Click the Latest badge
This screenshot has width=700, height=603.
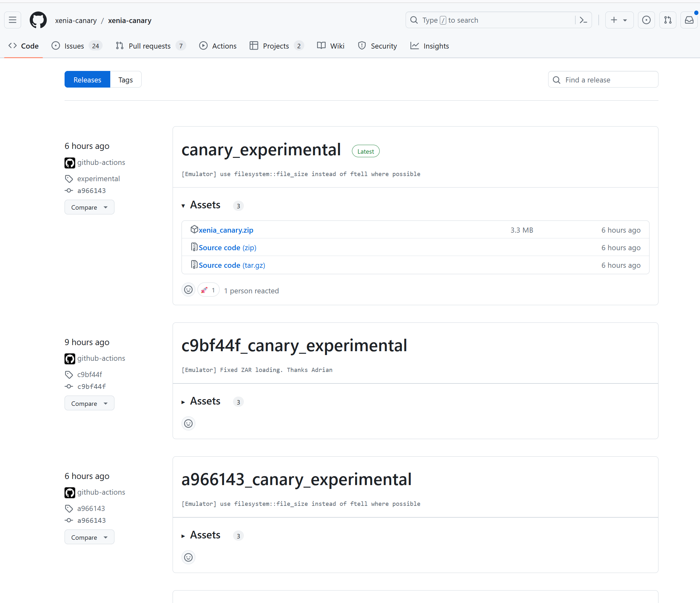[x=366, y=151]
